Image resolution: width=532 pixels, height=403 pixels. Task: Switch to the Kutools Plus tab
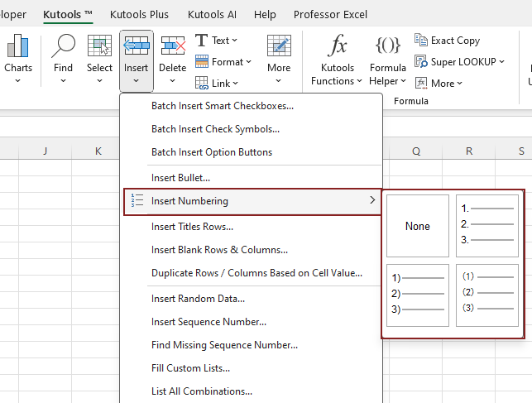(x=139, y=14)
